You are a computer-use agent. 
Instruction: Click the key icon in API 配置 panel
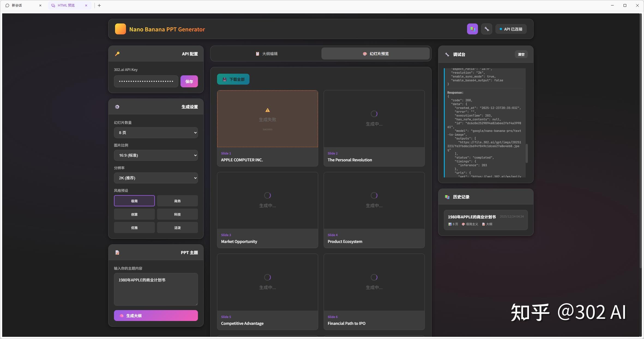[117, 54]
